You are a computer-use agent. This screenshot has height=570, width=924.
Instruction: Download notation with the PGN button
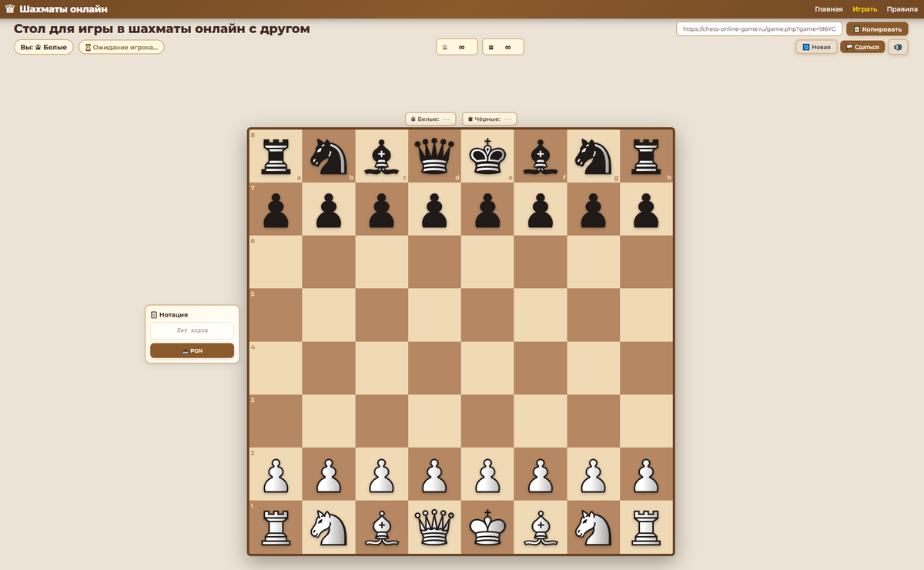point(192,350)
